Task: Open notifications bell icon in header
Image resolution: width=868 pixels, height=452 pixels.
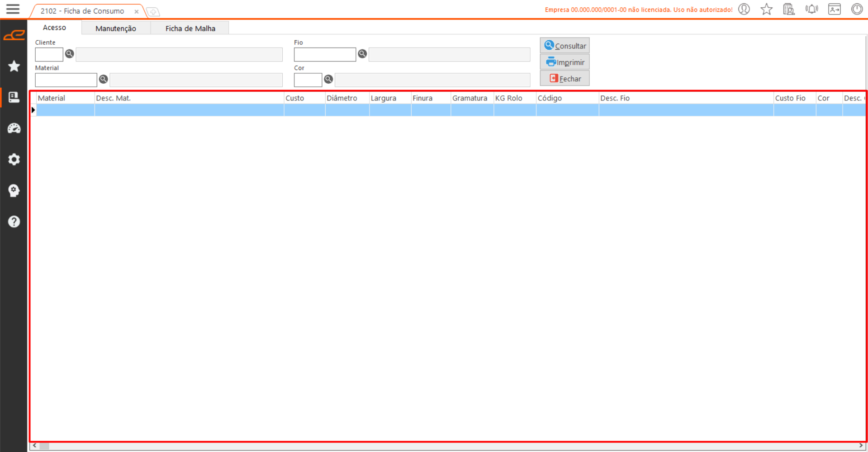Action: 811,9
